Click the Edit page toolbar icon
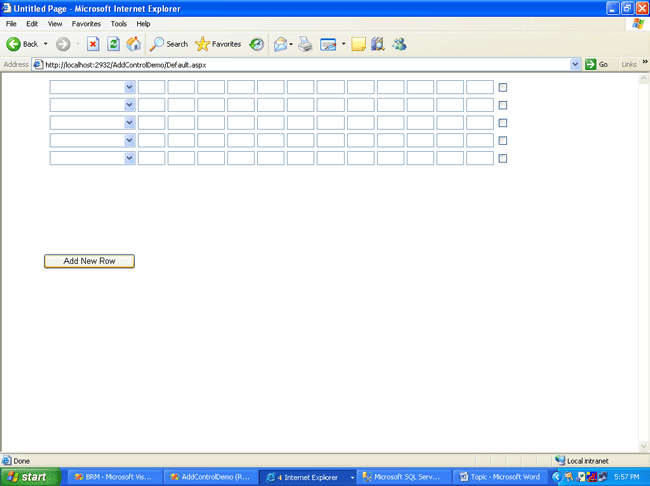 tap(328, 44)
